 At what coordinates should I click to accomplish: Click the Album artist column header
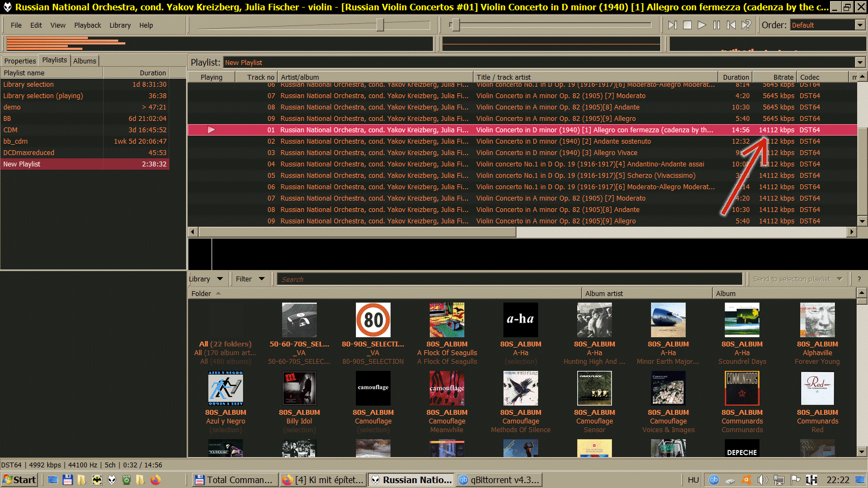647,293
